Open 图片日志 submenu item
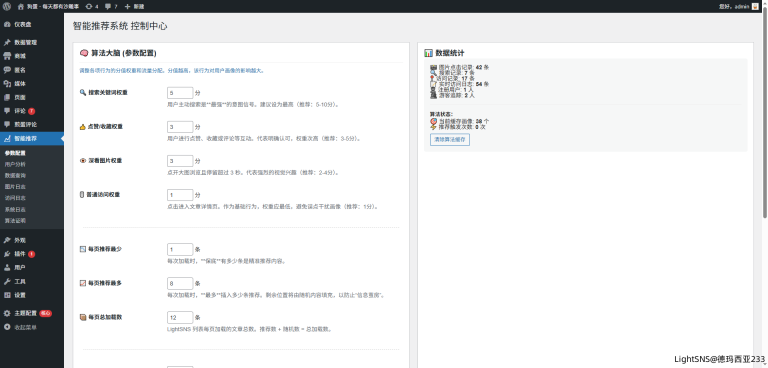Screen dimensions: 768x368 coord(15,187)
